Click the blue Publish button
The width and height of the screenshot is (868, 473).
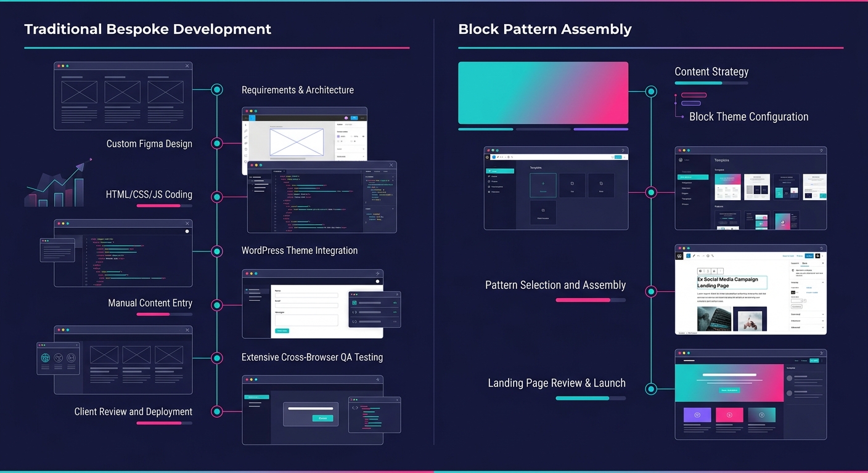tap(809, 256)
